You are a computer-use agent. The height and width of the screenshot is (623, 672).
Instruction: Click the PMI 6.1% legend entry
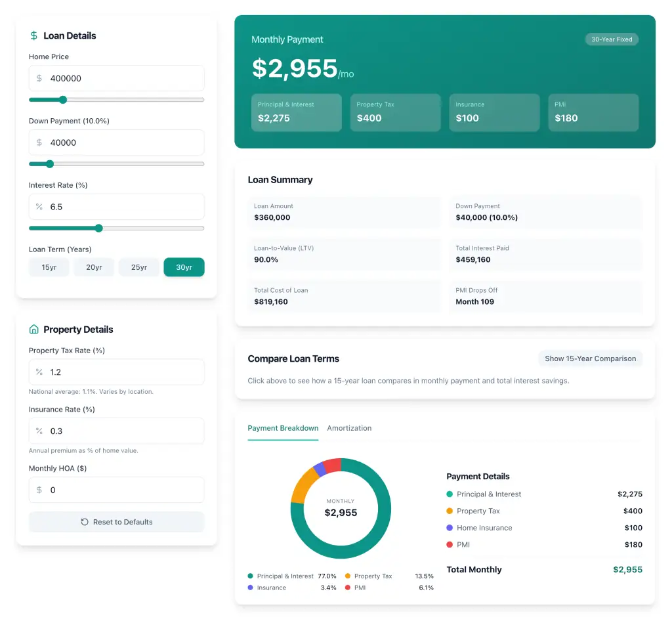389,588
